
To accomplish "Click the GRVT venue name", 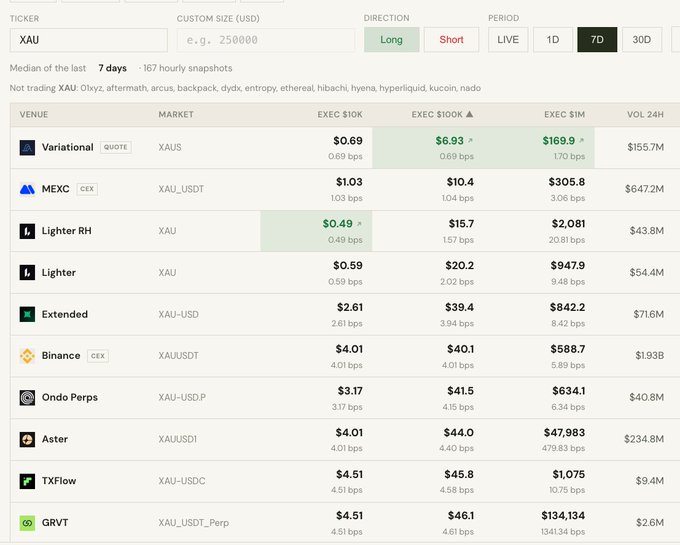I will pos(55,522).
